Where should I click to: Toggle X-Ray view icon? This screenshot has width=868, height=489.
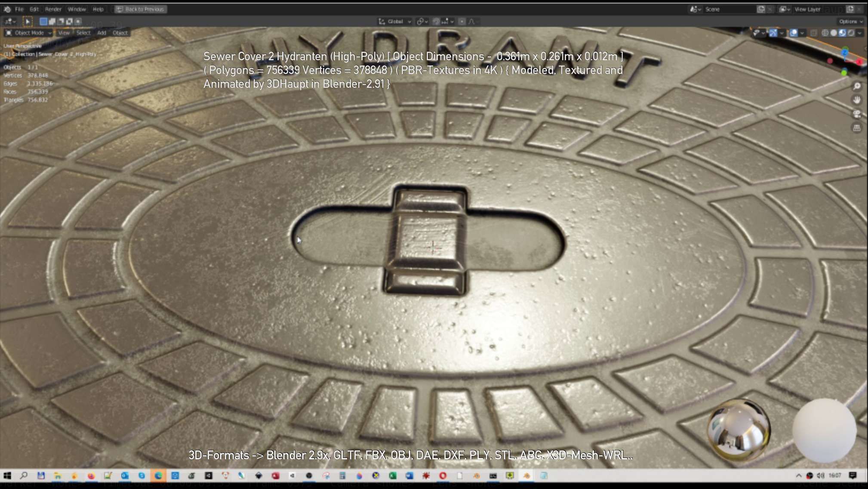(x=814, y=33)
